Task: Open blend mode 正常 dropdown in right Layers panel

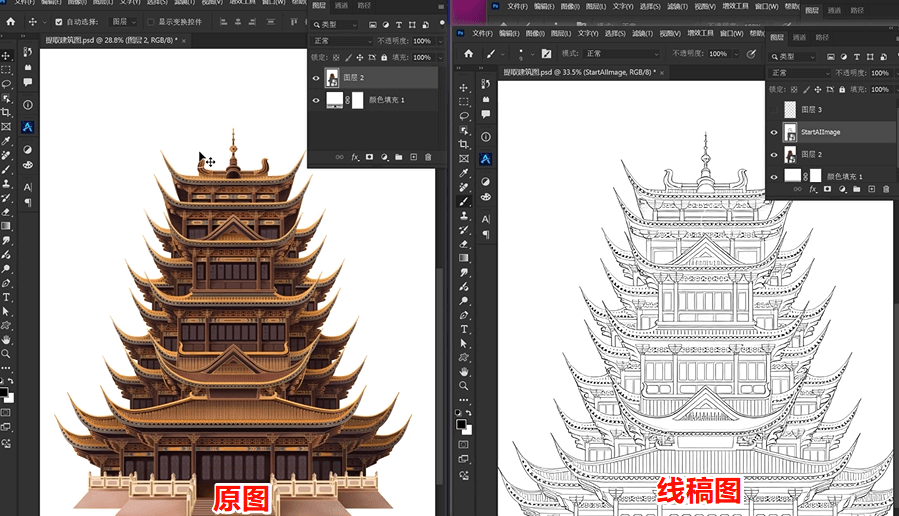Action: tap(800, 73)
